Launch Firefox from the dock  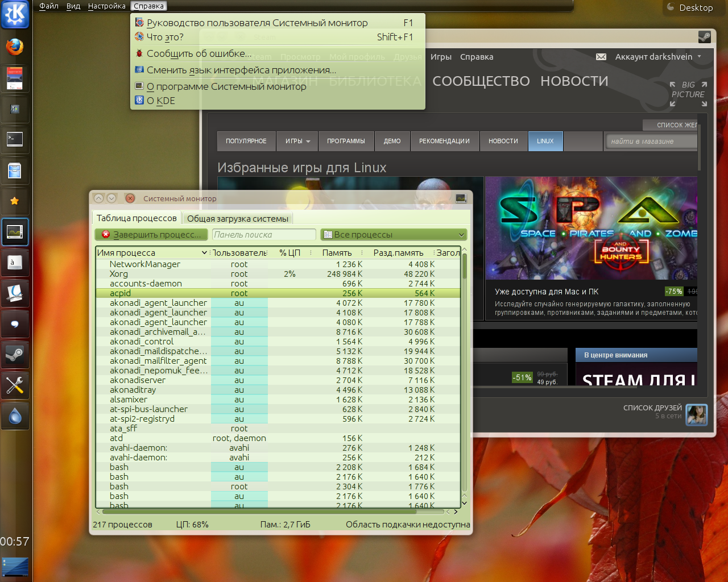(x=15, y=47)
